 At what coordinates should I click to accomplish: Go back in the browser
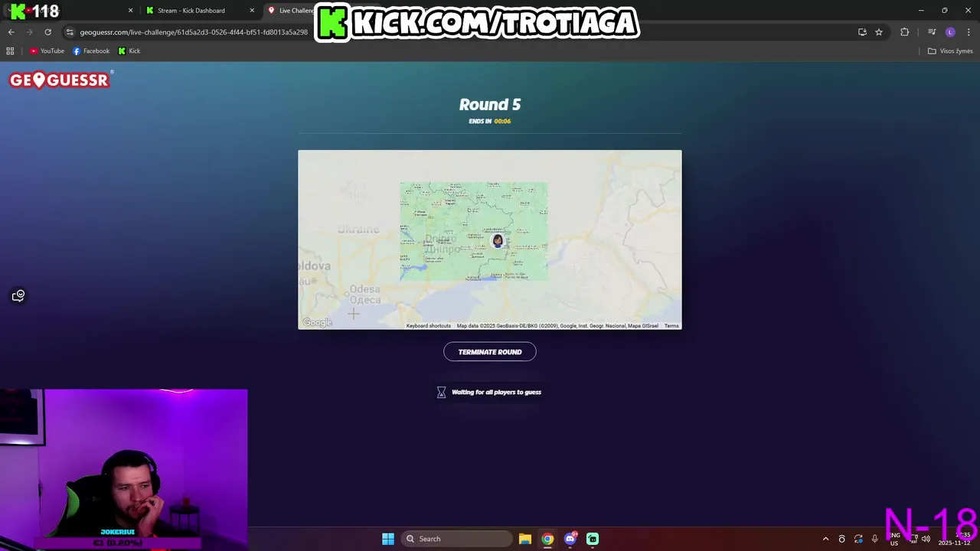(11, 32)
